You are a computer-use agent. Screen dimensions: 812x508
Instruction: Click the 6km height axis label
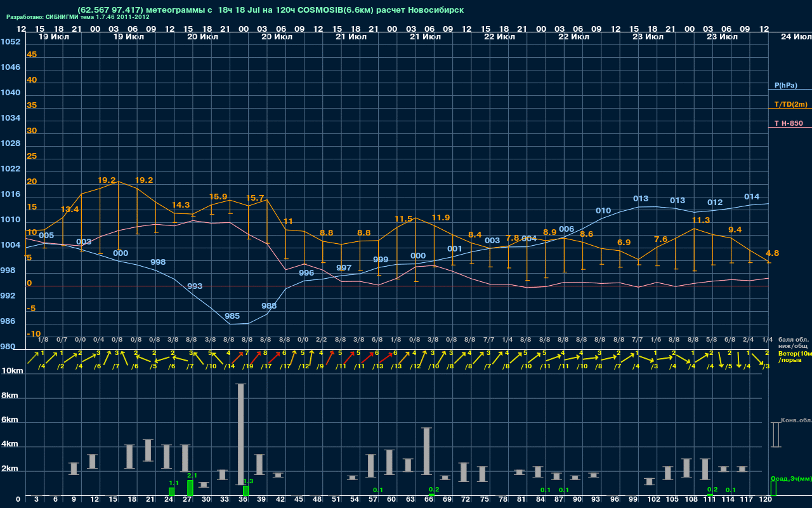pyautogui.click(x=8, y=420)
